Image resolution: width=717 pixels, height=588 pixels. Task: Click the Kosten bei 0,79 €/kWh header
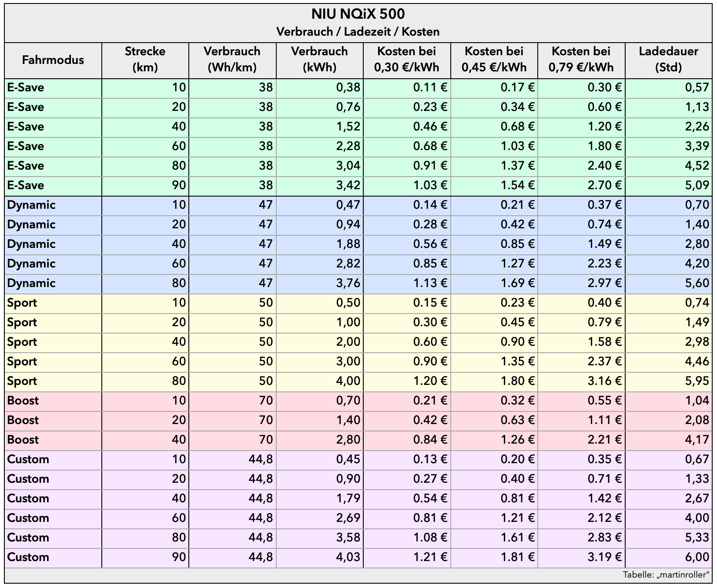tap(581, 60)
